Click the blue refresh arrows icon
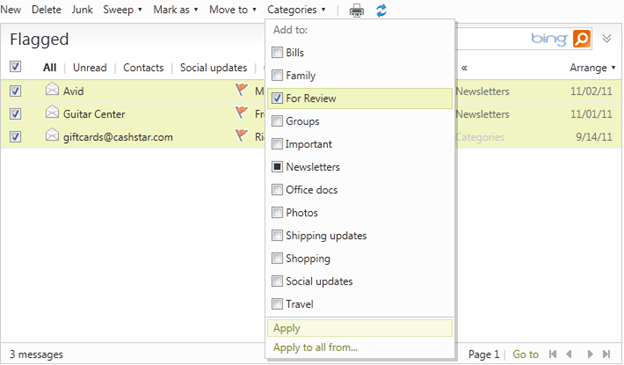This screenshot has height=365, width=624. 381,10
